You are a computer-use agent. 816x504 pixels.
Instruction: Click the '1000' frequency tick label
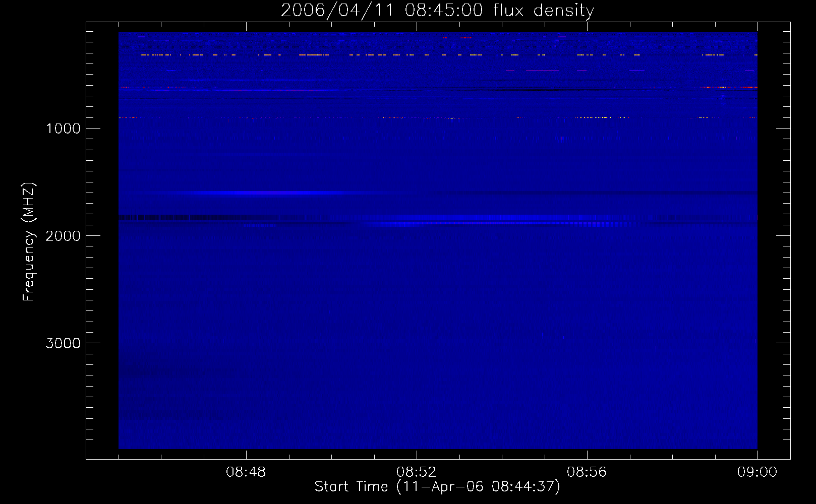pos(63,128)
